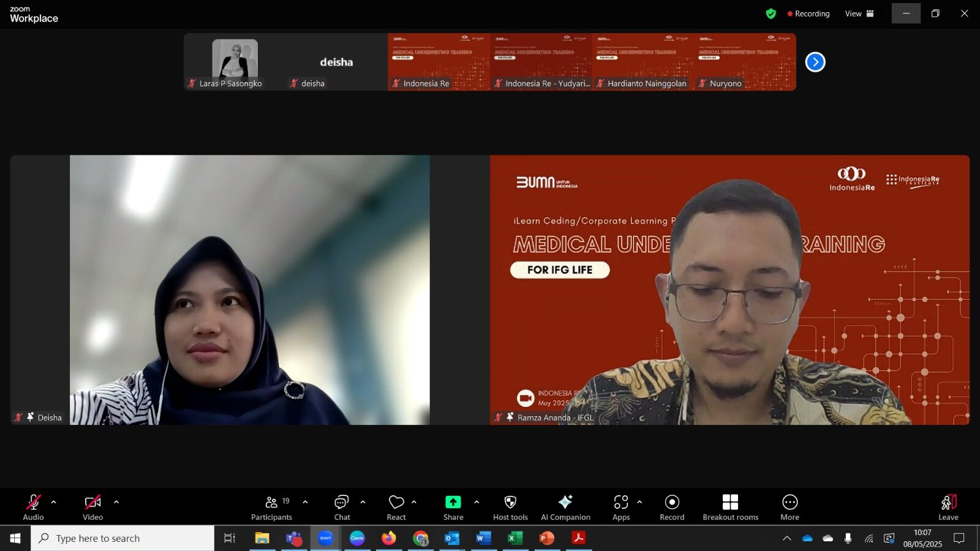Screen dimensions: 980x551
Task: Open Chrome from taskbar
Action: tap(421, 538)
